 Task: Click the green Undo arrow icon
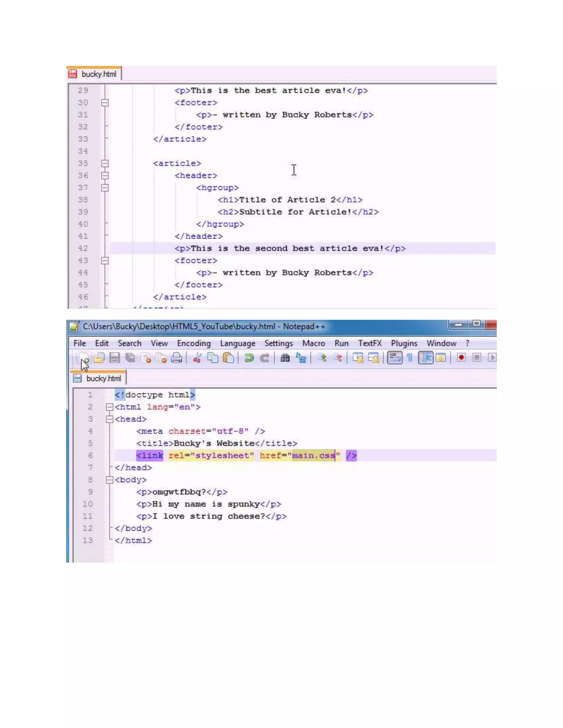[249, 358]
